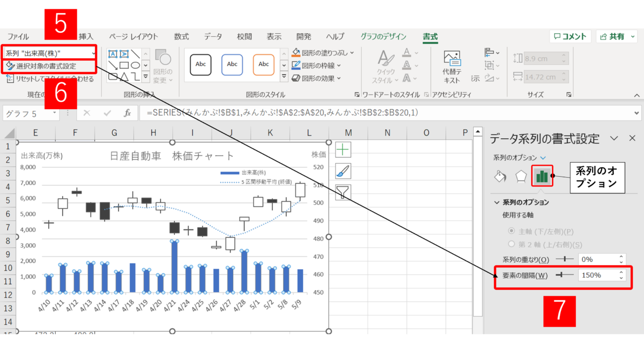Click リセットしてスタイルに合わせる button
The width and height of the screenshot is (644, 344).
[x=50, y=79]
